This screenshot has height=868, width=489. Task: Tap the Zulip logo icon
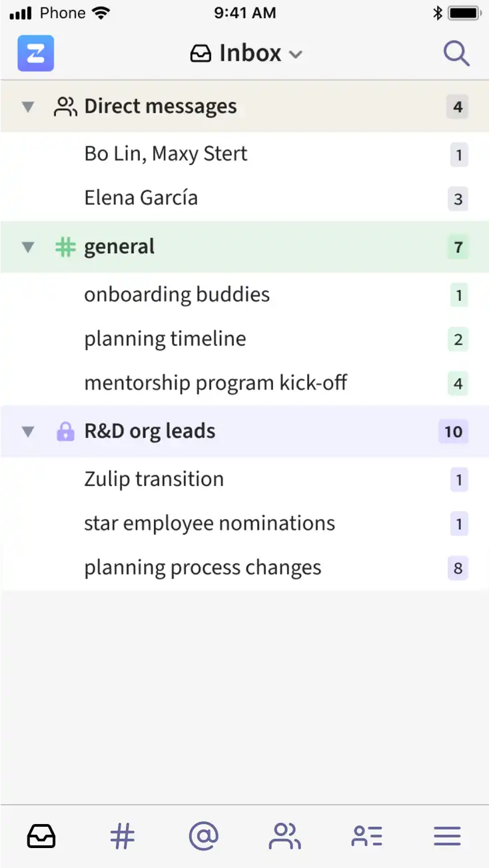(35, 53)
